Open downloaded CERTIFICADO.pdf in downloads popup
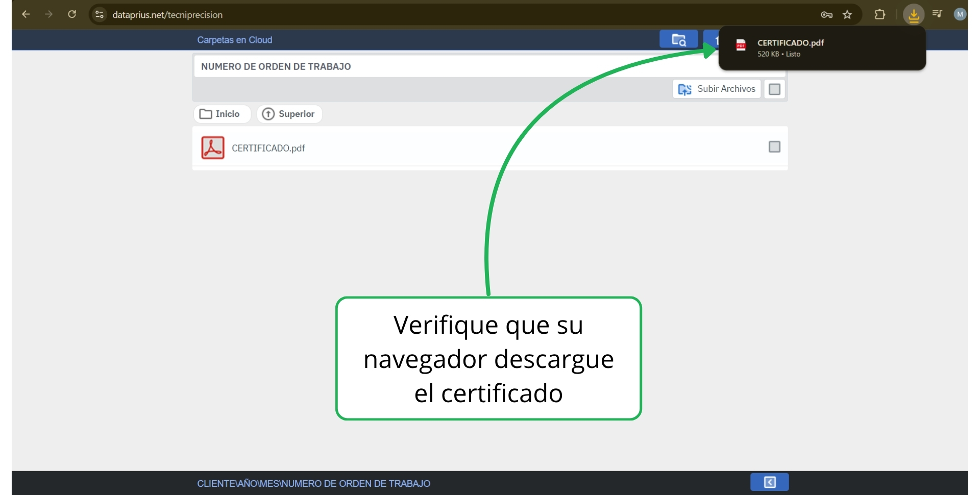Viewport: 980px width, 495px height. (x=790, y=43)
